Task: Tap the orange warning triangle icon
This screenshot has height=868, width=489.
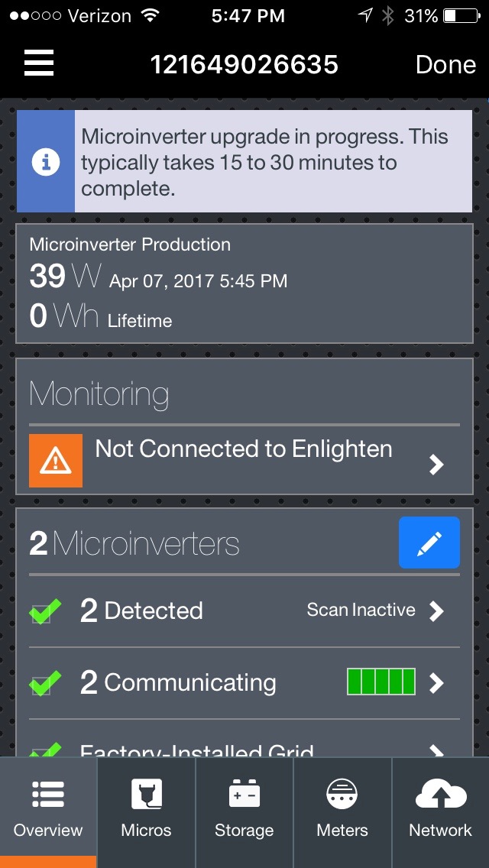Action: pyautogui.click(x=56, y=461)
